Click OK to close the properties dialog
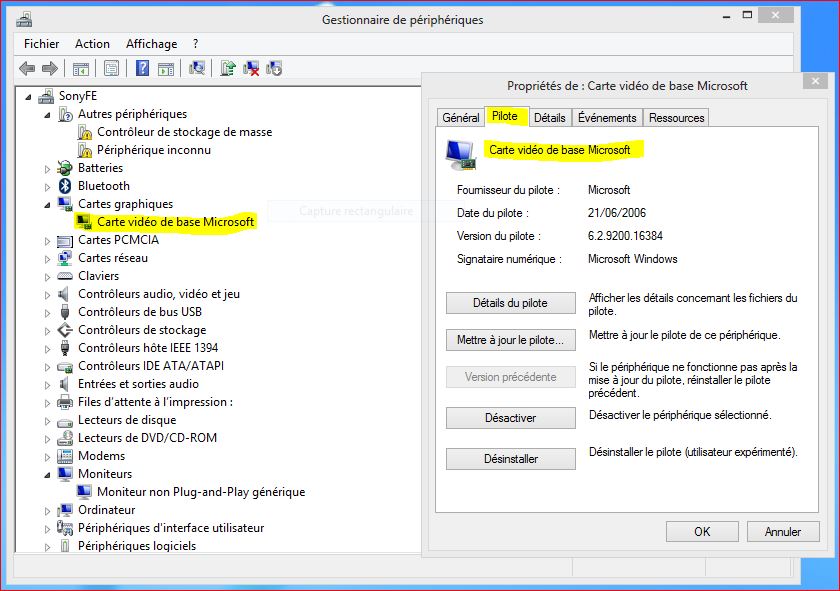Screen dimensions: 840x591 (702, 531)
